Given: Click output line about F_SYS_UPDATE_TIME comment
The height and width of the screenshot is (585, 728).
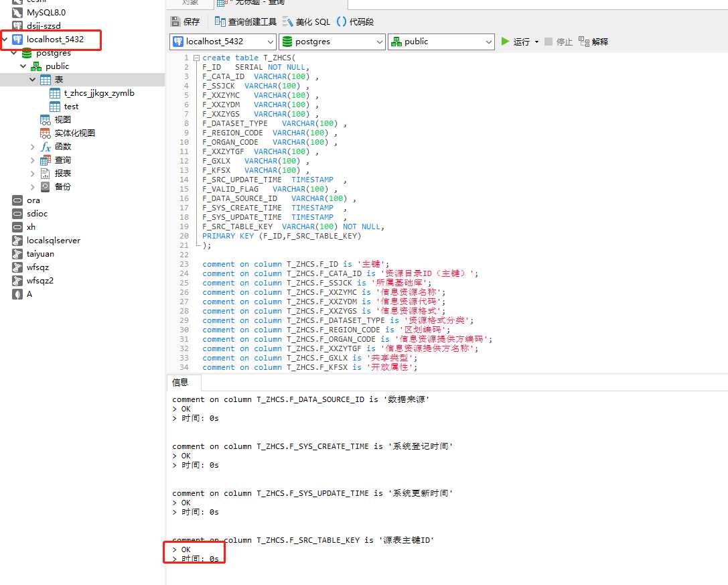Looking at the screenshot, I should coord(313,493).
